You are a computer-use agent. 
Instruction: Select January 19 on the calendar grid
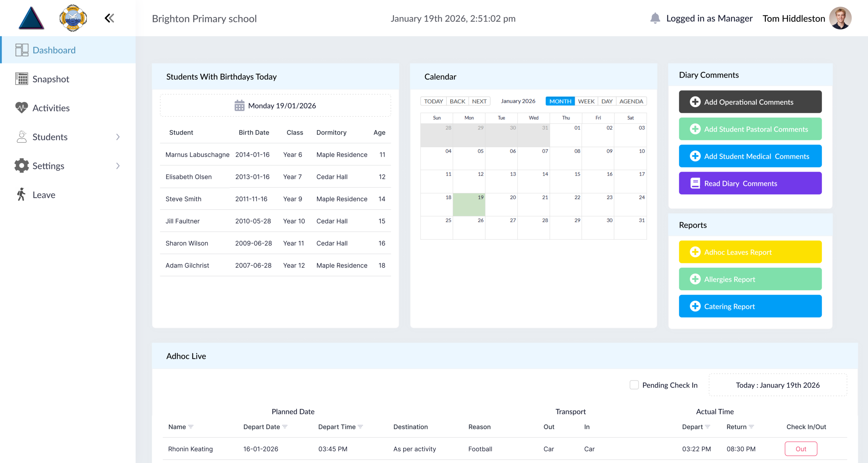(x=469, y=205)
